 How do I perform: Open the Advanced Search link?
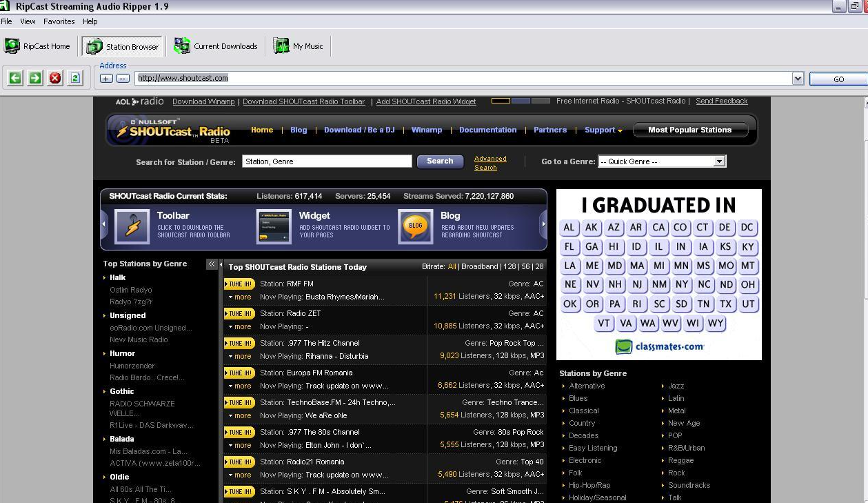pos(490,163)
